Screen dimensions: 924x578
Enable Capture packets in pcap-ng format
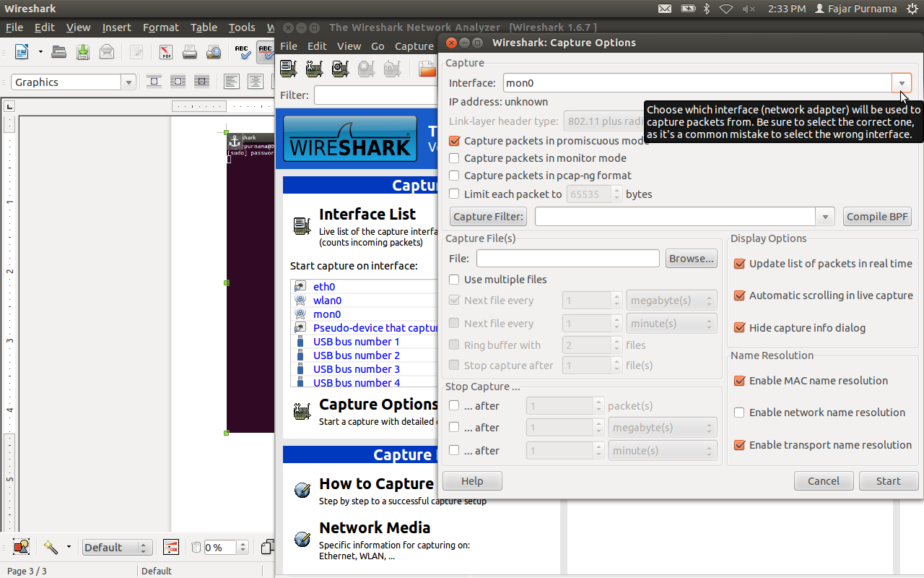click(x=454, y=176)
